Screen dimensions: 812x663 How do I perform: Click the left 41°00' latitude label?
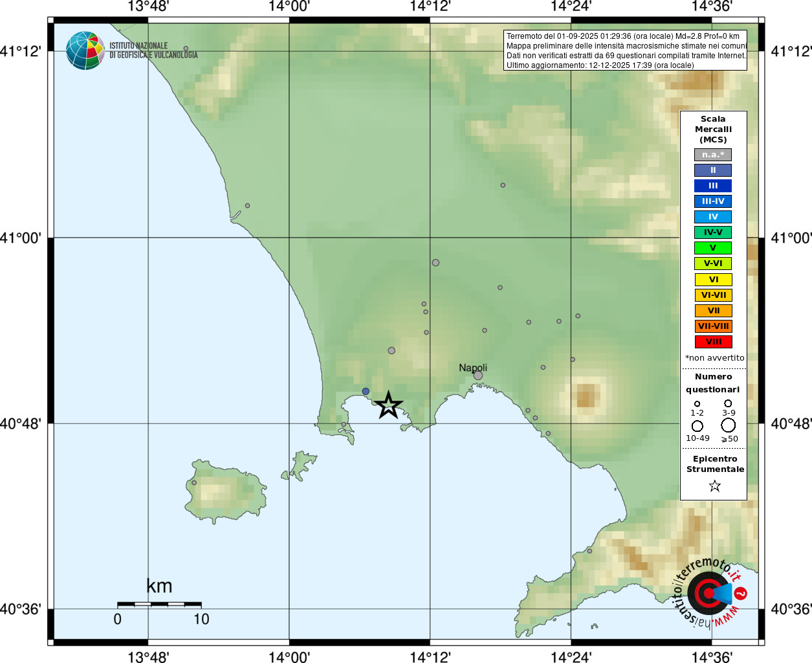pos(20,238)
